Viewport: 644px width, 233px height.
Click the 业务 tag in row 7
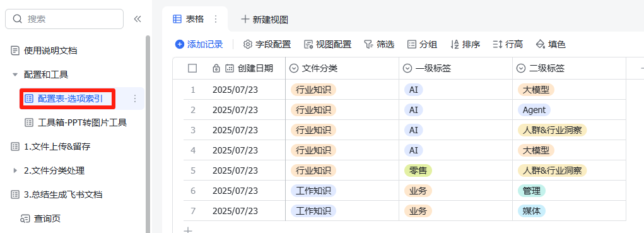pos(418,211)
